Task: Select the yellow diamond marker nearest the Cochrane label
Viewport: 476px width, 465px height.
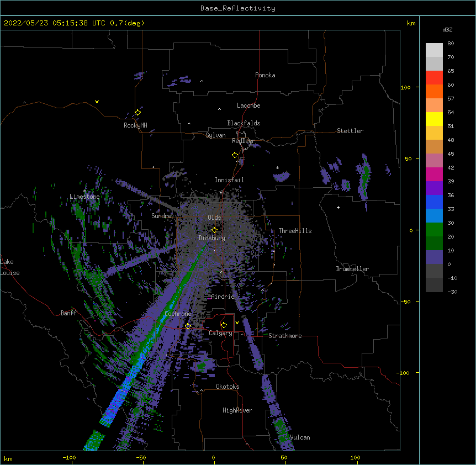Action: 188,326
